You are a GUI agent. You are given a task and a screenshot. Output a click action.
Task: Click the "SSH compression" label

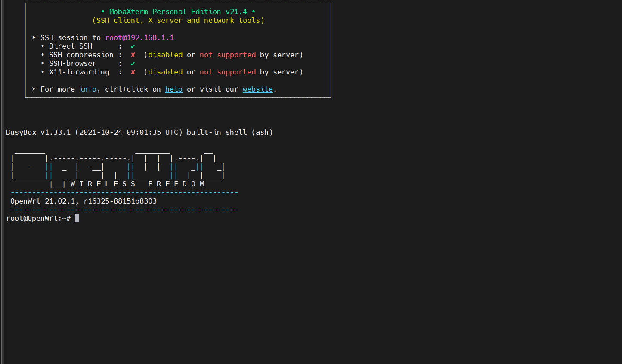point(81,55)
